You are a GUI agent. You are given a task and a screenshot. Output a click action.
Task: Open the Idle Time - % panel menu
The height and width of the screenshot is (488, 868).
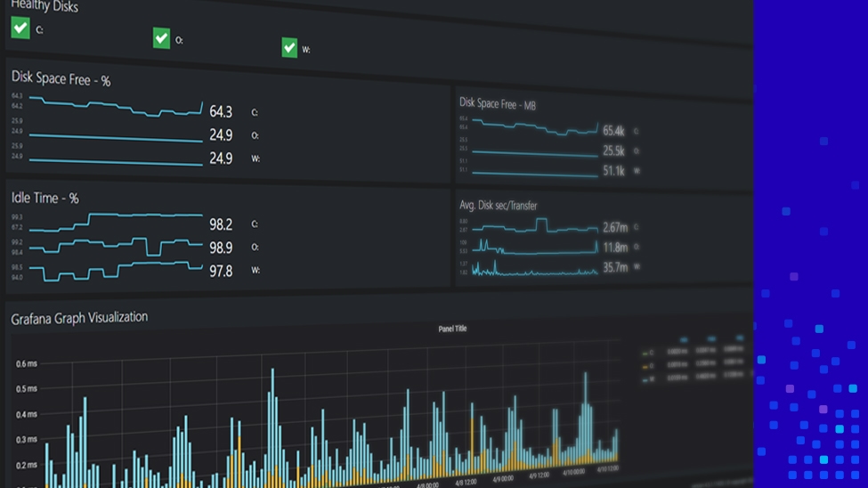tap(45, 198)
